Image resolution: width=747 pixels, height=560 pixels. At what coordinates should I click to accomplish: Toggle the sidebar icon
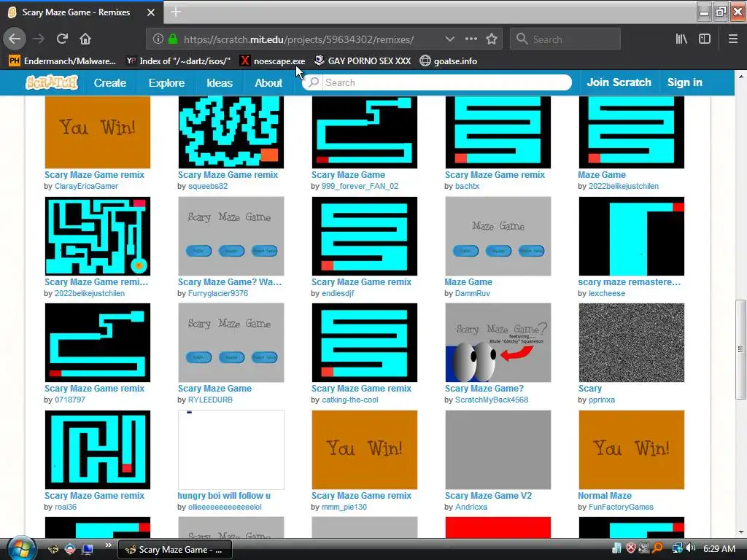click(705, 39)
